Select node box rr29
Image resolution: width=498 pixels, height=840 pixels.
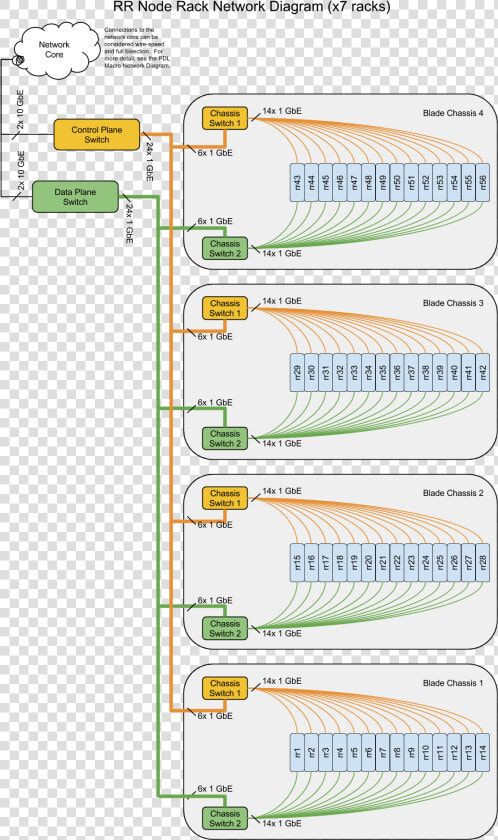[297, 373]
